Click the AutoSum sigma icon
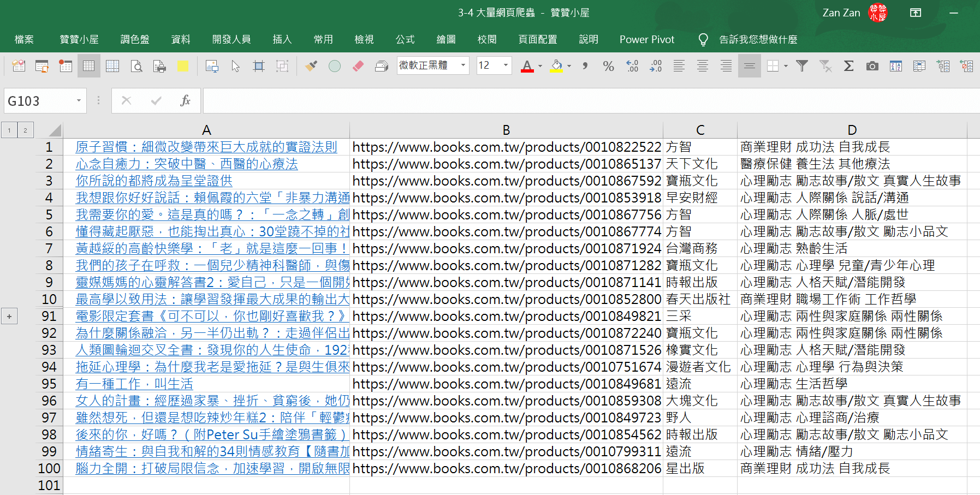 tap(848, 66)
